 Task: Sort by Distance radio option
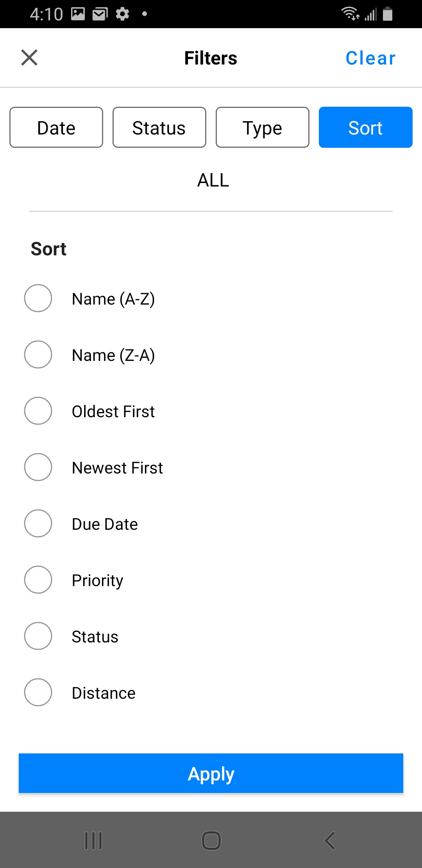click(x=38, y=692)
